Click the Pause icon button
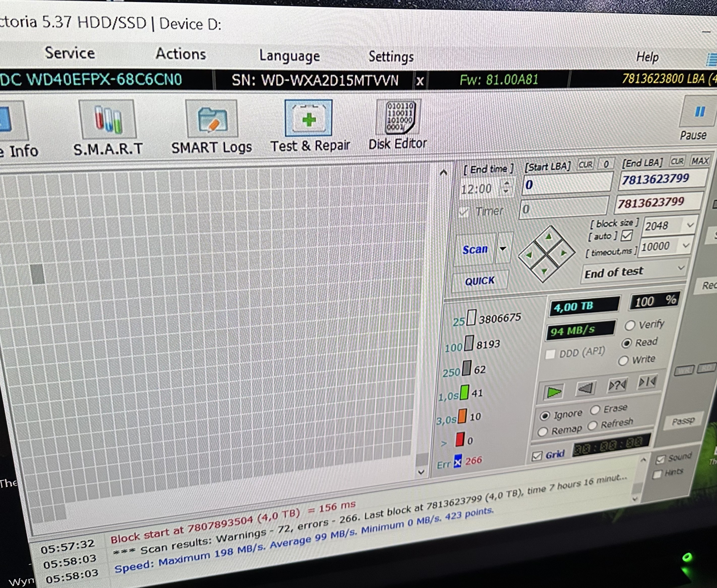Screen dimensions: 717x588 [699, 112]
